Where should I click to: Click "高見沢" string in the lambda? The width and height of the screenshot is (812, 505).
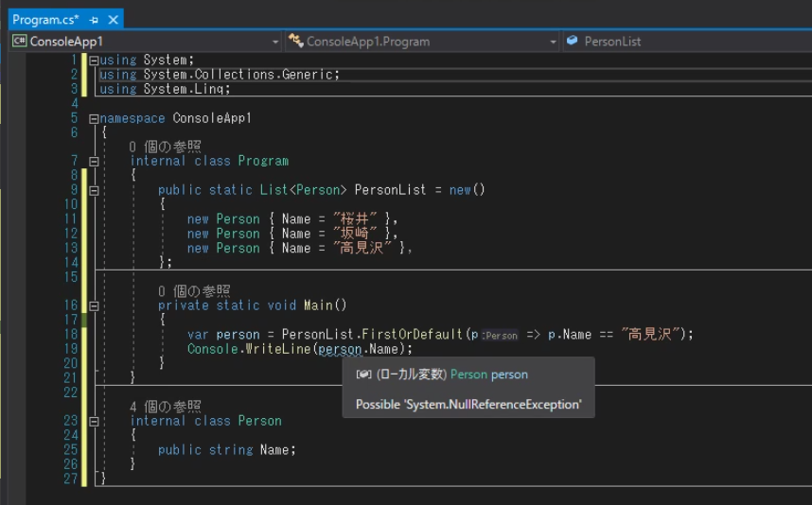(x=650, y=334)
